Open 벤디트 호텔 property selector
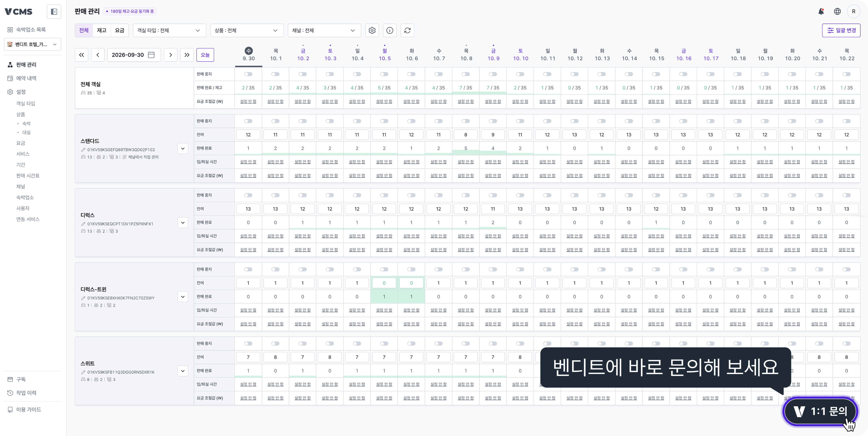This screenshot has height=436, width=868. click(33, 45)
